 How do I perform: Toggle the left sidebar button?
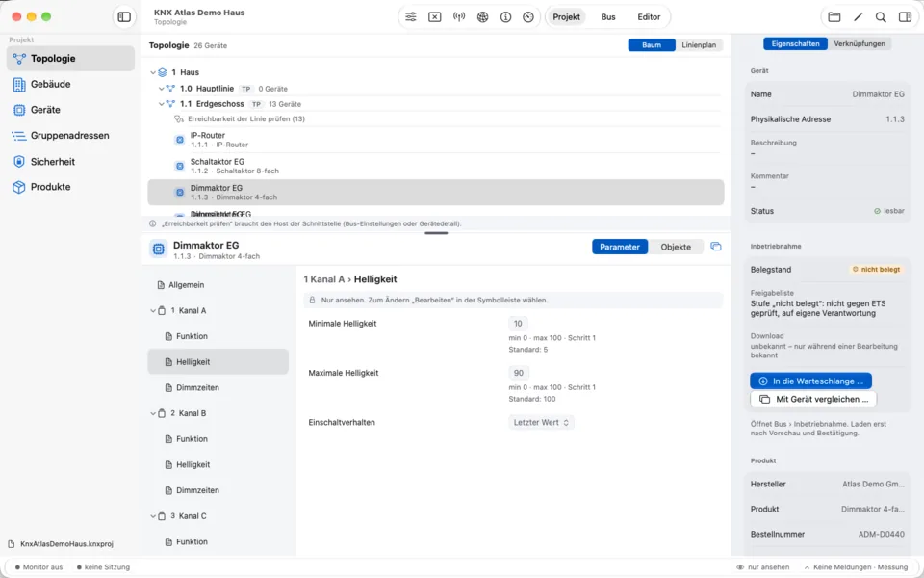(x=124, y=17)
